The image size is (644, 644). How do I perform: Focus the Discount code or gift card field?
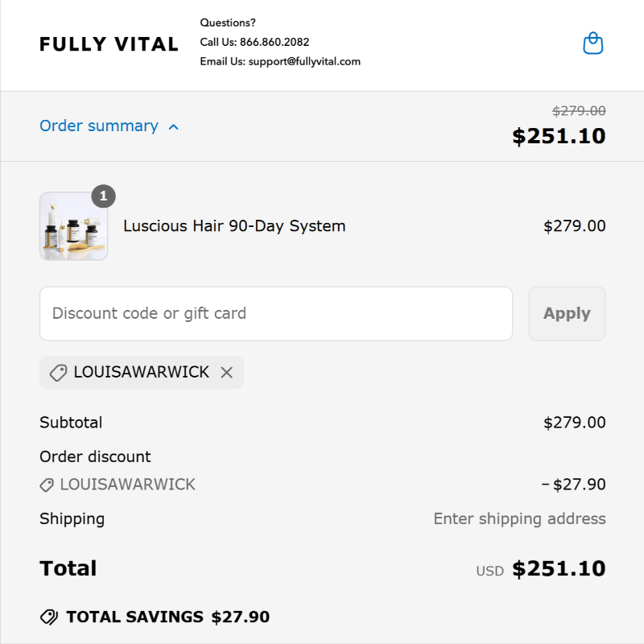click(276, 314)
